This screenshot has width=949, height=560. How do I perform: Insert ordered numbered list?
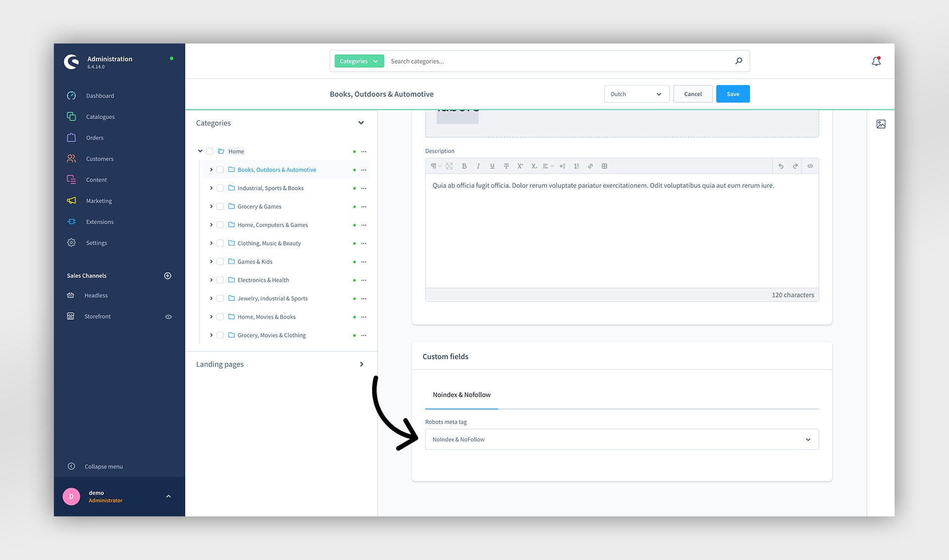click(576, 166)
